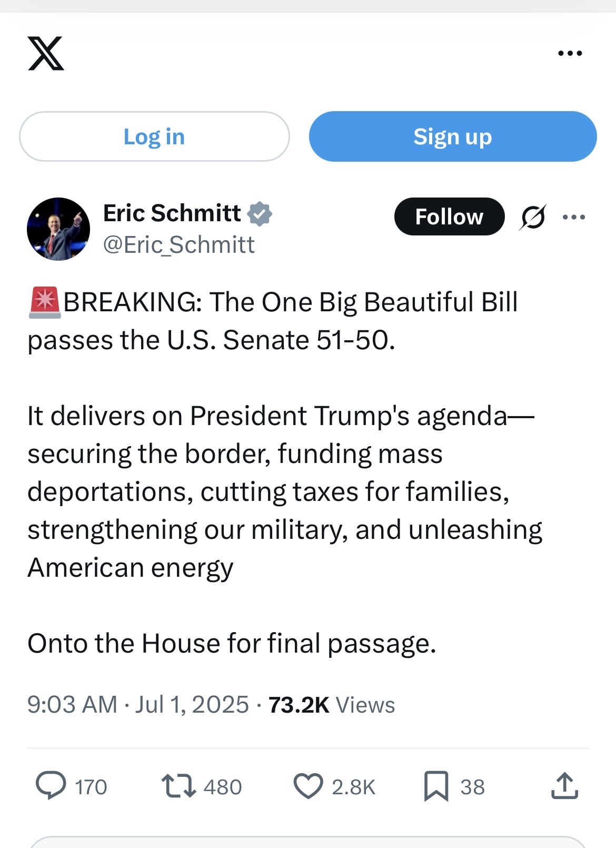Click the share upload icon
This screenshot has width=616, height=848.
click(565, 785)
